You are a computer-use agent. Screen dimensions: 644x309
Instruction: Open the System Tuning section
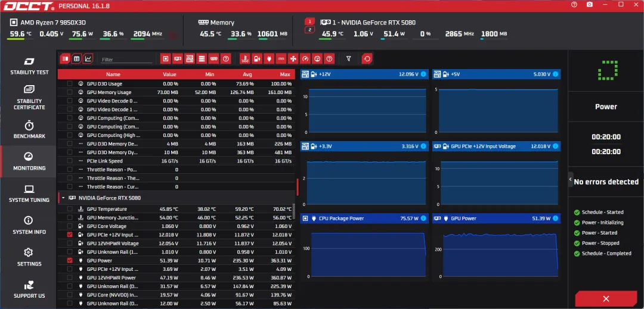(x=29, y=193)
